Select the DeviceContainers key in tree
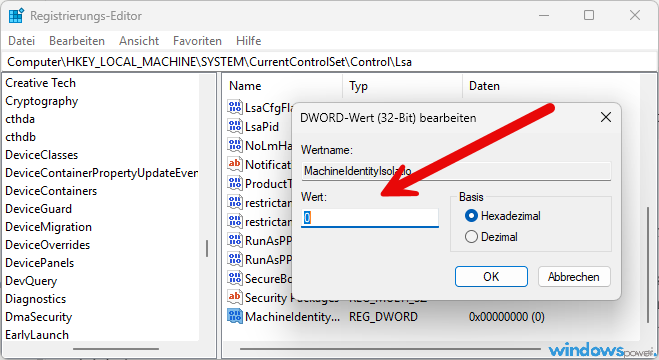659x360 pixels. pos(51,191)
